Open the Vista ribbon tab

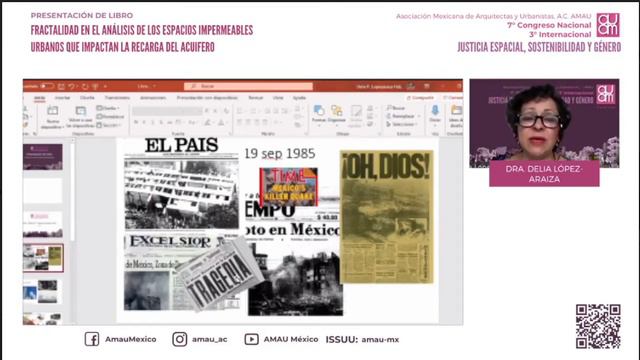click(x=278, y=98)
